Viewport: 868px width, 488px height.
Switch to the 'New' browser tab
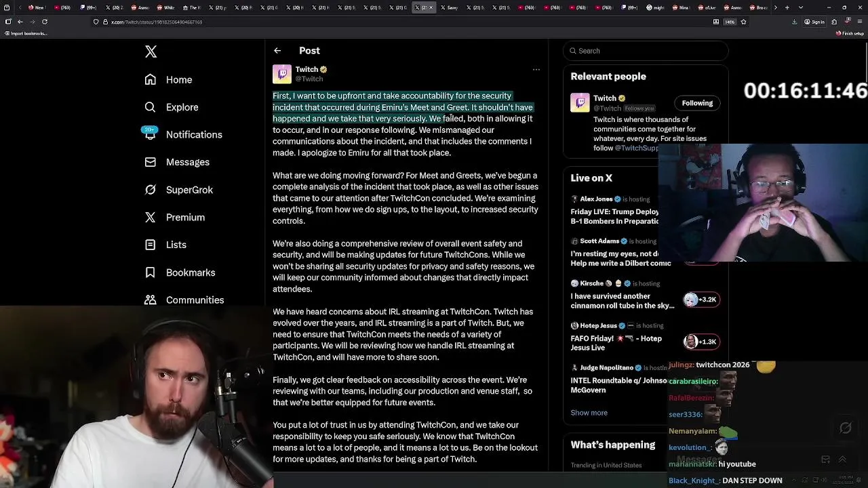[37, 7]
